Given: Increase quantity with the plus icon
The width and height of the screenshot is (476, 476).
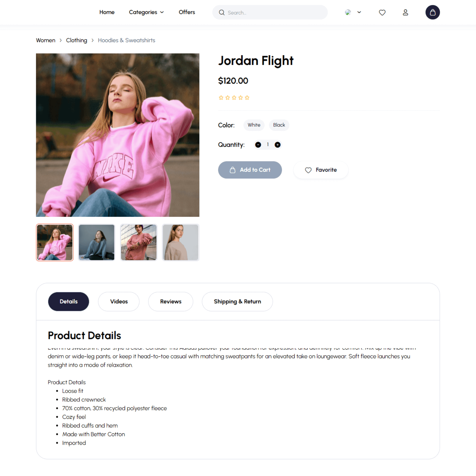Looking at the screenshot, I should pos(277,145).
